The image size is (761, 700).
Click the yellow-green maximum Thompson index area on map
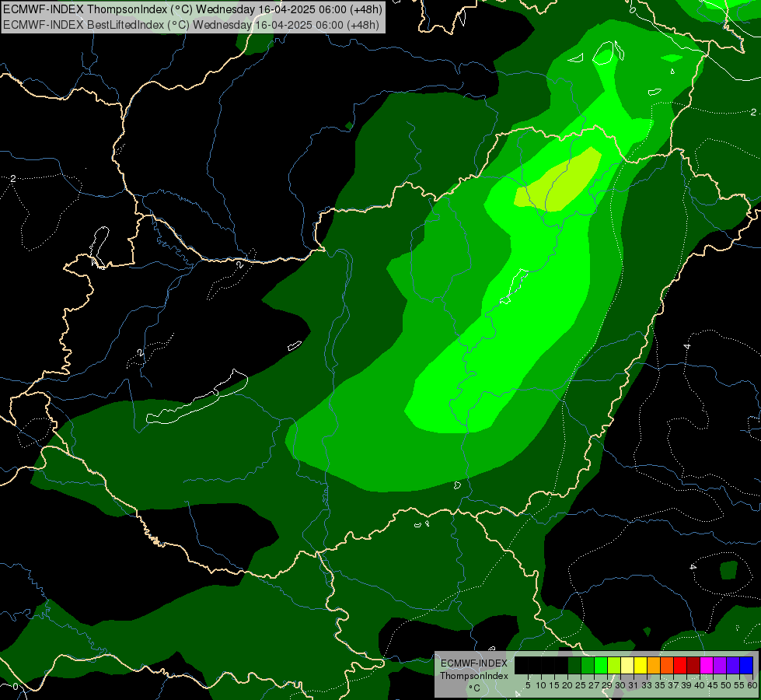point(559,180)
